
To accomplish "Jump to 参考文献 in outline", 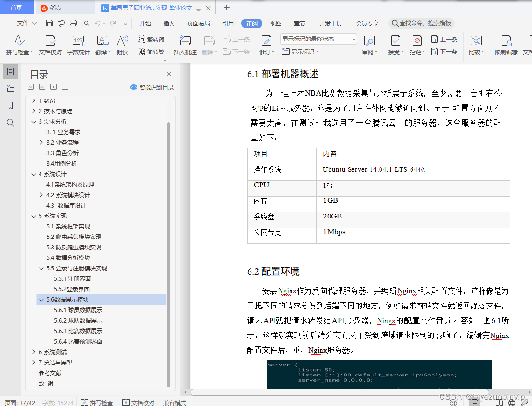I will pyautogui.click(x=50, y=373).
